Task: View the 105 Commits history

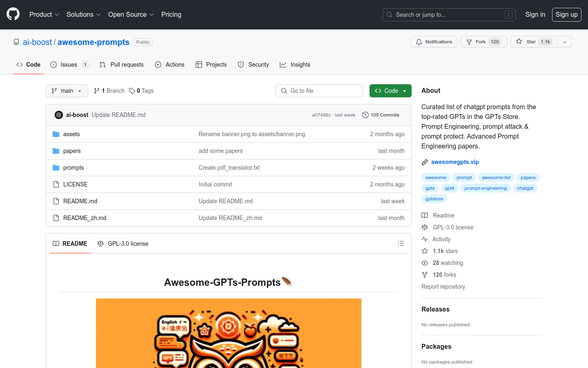Action: pyautogui.click(x=381, y=115)
